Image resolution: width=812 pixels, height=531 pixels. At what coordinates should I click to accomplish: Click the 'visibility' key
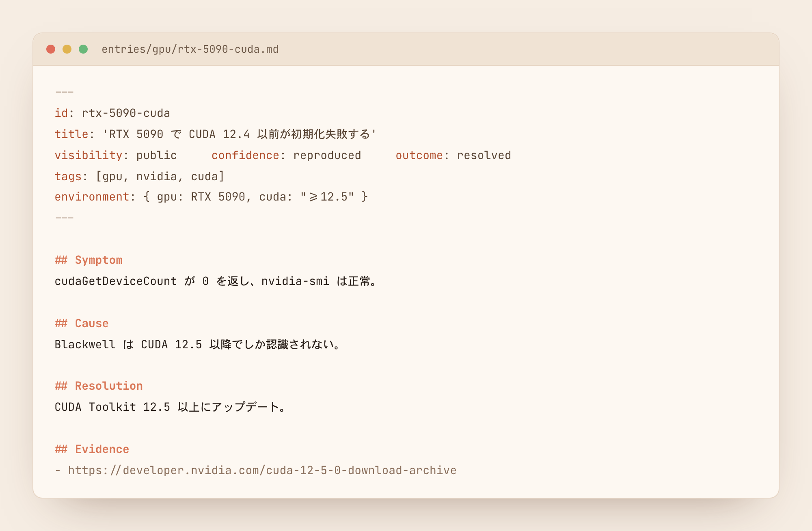89,155
